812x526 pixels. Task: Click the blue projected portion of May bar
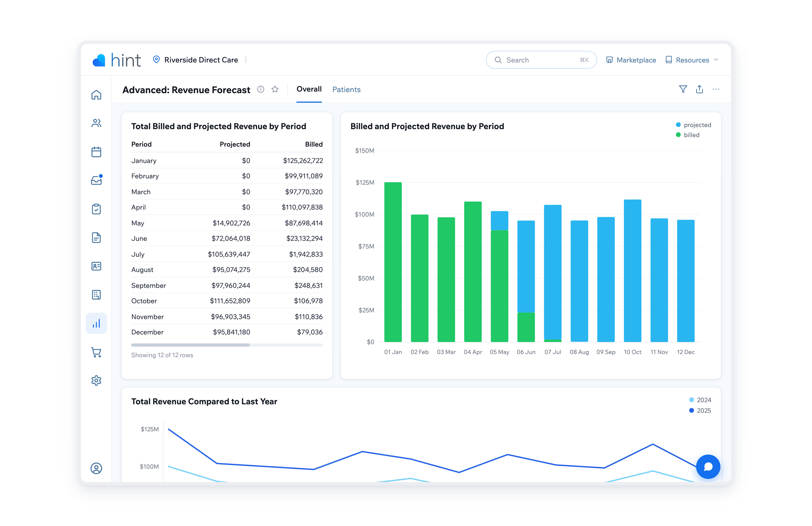(x=499, y=221)
